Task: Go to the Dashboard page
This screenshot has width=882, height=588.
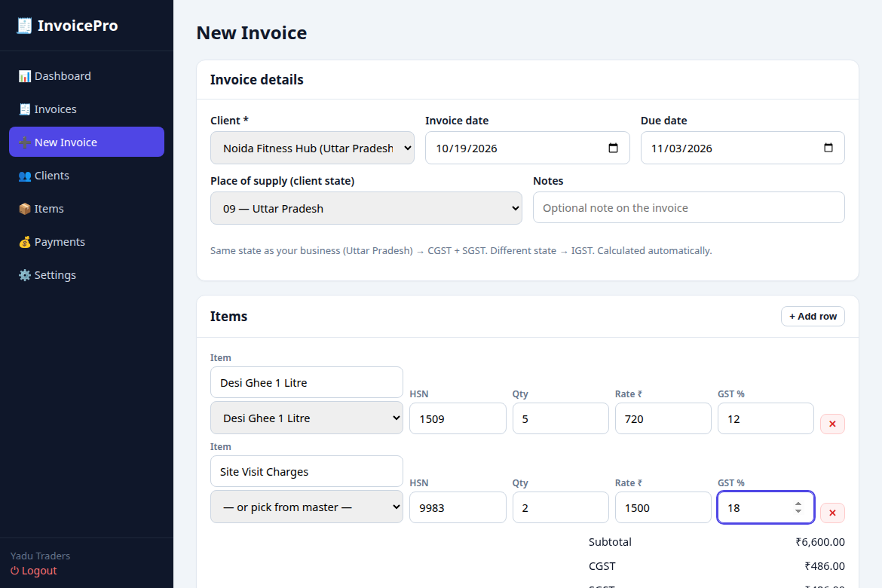Action: point(87,76)
